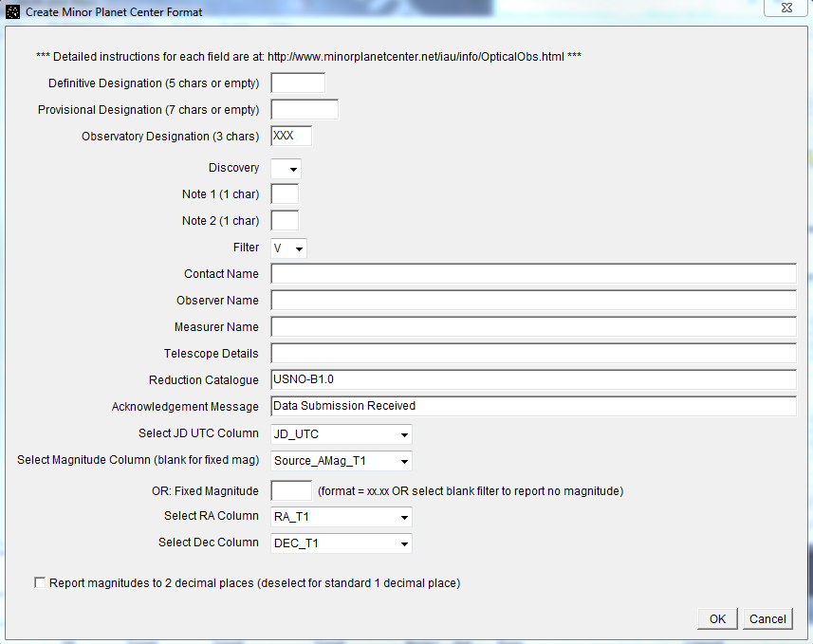The image size is (813, 644).
Task: Close the Create Minor Planet Center Format dialog
Action: pyautogui.click(x=786, y=8)
